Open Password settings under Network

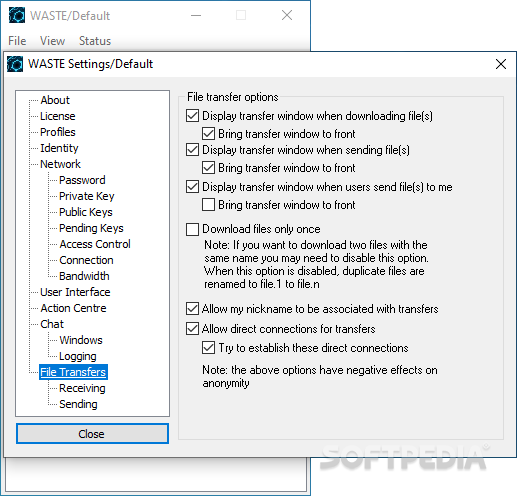pos(82,180)
